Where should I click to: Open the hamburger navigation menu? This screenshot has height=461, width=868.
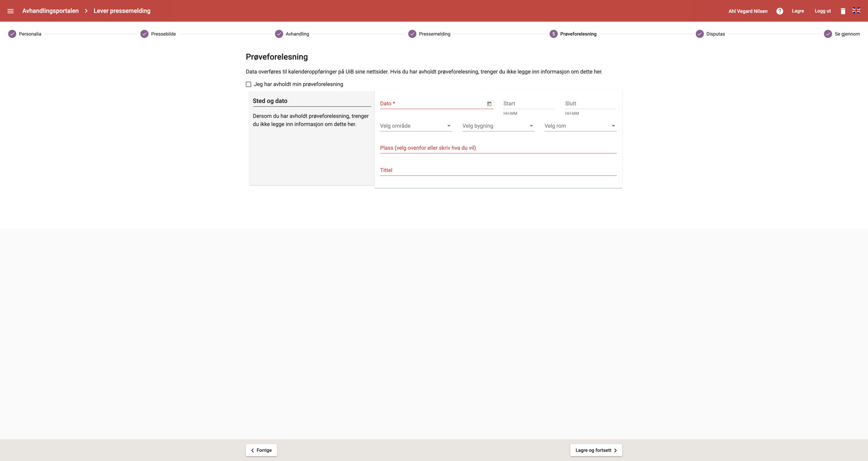10,11
